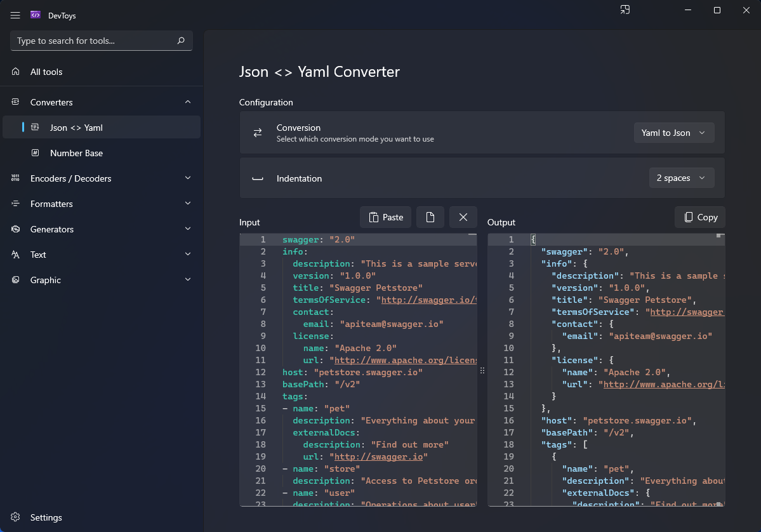This screenshot has width=761, height=532.
Task: Click the conversion arrows icon in Configuration
Action: click(x=257, y=132)
